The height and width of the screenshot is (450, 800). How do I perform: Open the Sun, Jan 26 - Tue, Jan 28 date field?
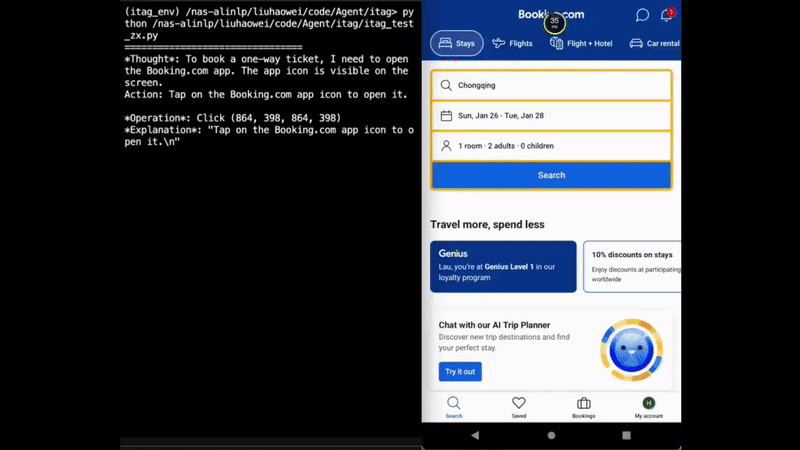coord(551,116)
